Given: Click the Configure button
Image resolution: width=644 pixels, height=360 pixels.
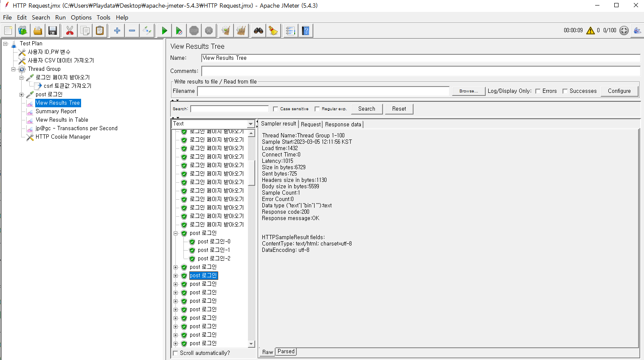Looking at the screenshot, I should pyautogui.click(x=619, y=91).
